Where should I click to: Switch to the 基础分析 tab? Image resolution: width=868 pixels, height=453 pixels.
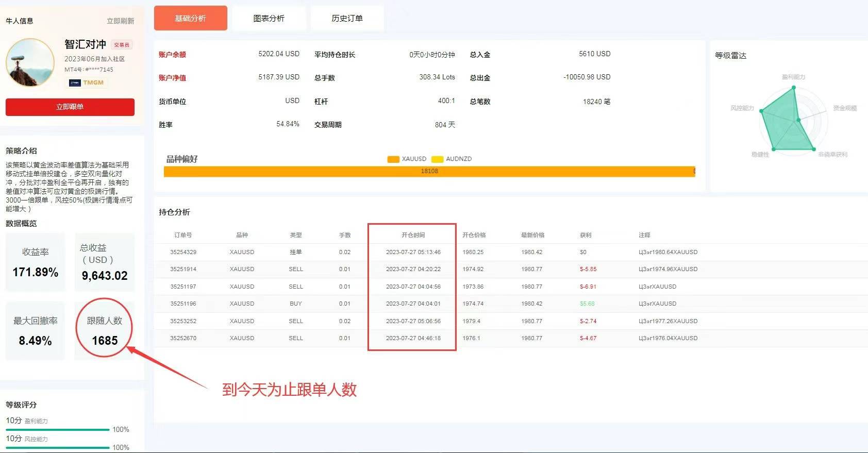pos(191,18)
